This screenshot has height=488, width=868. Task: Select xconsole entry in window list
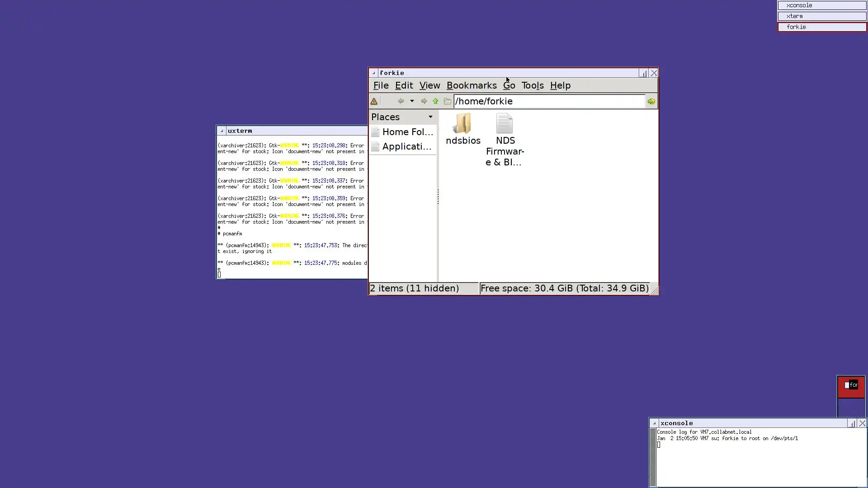click(821, 5)
